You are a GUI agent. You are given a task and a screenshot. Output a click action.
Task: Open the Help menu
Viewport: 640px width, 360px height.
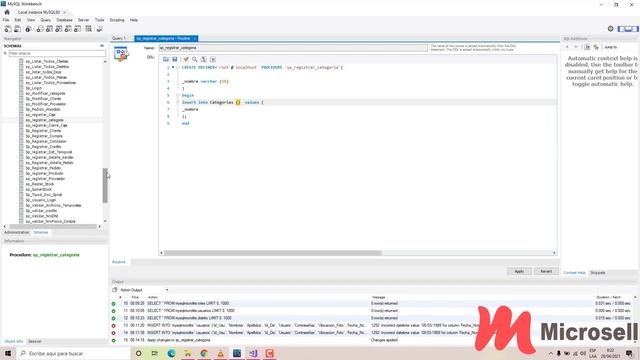134,20
